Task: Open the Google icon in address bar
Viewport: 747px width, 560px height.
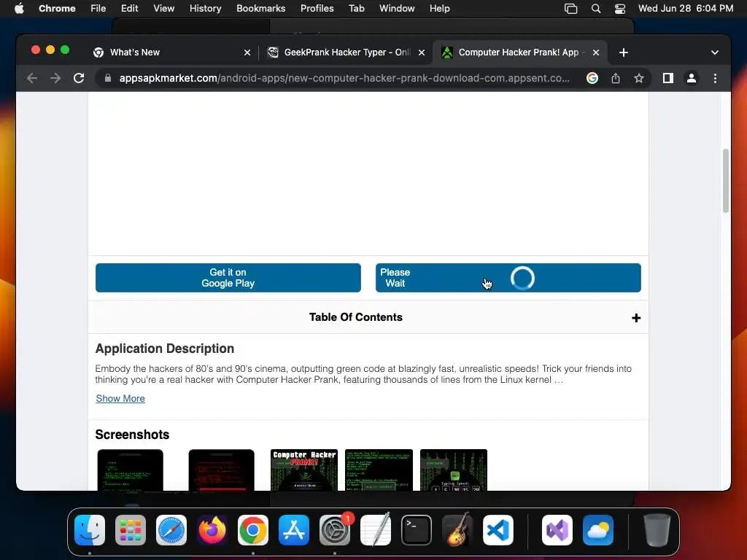Action: (x=592, y=78)
